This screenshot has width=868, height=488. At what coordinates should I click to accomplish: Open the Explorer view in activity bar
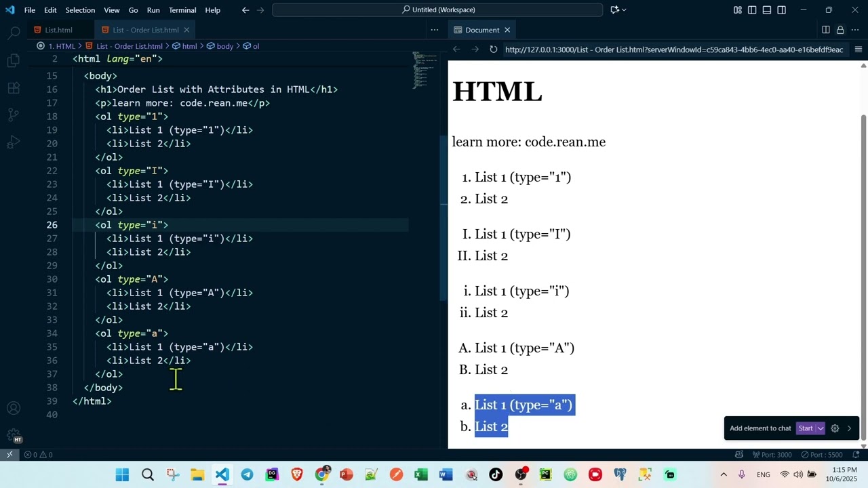click(x=14, y=60)
